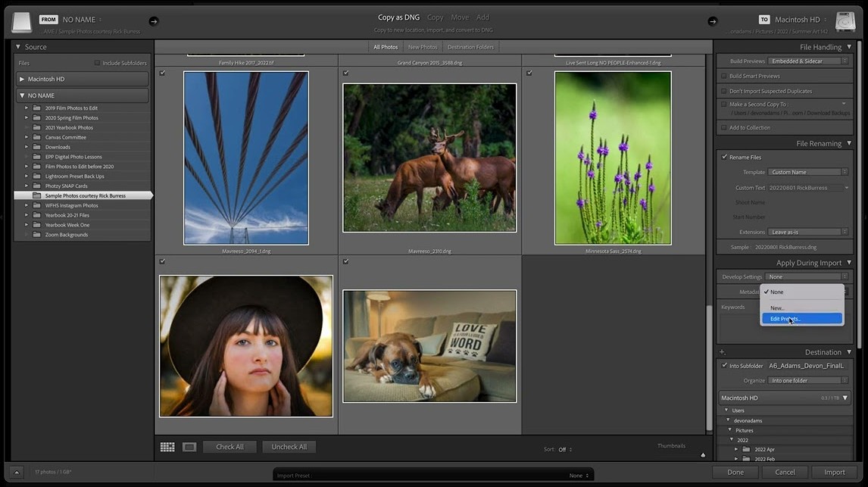Enable Add to Collection checkbox
This screenshot has height=487, width=868.
coord(723,127)
